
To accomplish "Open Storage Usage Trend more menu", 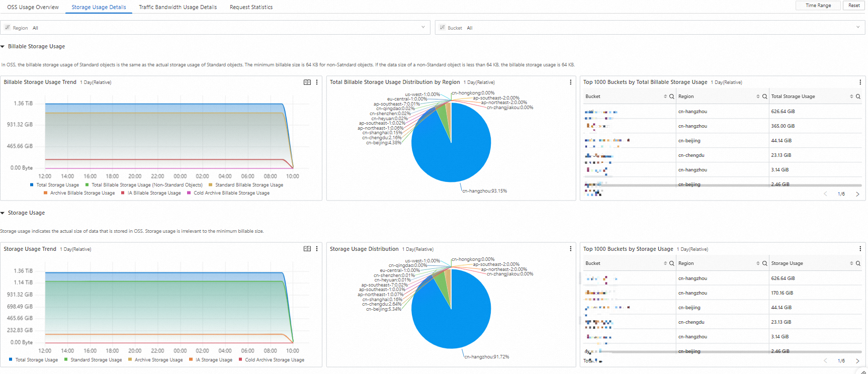I will pos(317,249).
